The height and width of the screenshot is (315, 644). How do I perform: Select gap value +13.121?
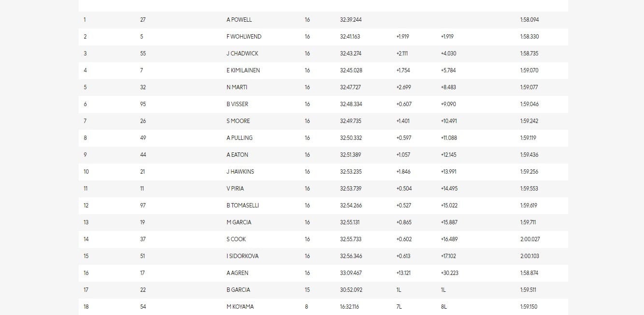click(403, 273)
